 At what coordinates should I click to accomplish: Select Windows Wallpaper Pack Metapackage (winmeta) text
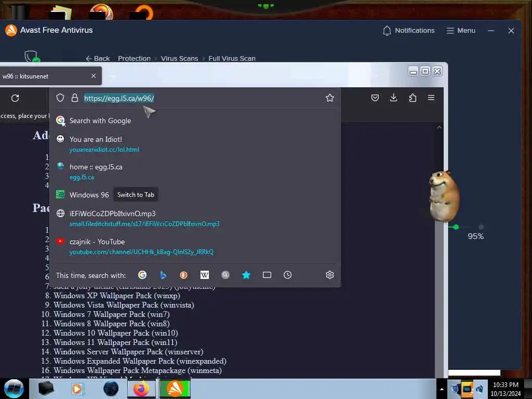[x=138, y=370]
